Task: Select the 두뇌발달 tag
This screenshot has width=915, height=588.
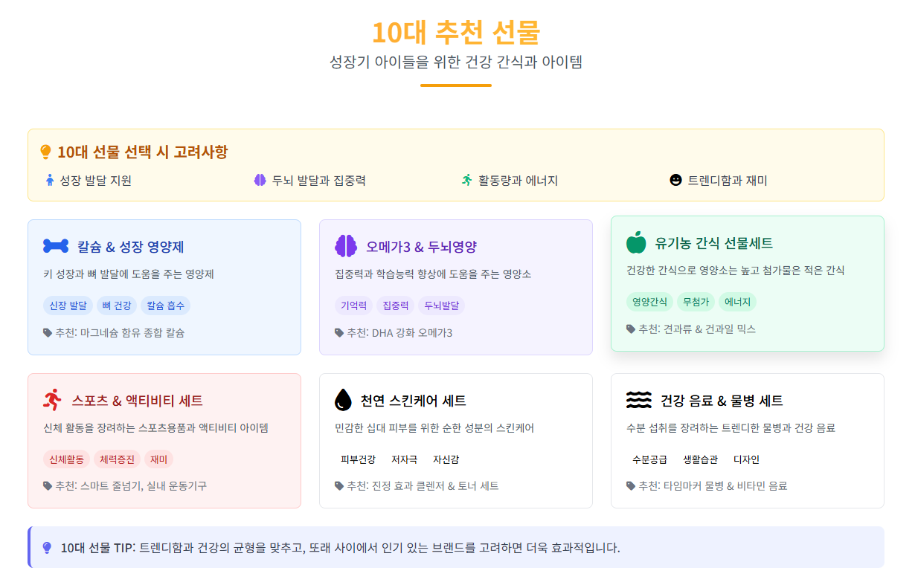Action: click(x=442, y=306)
